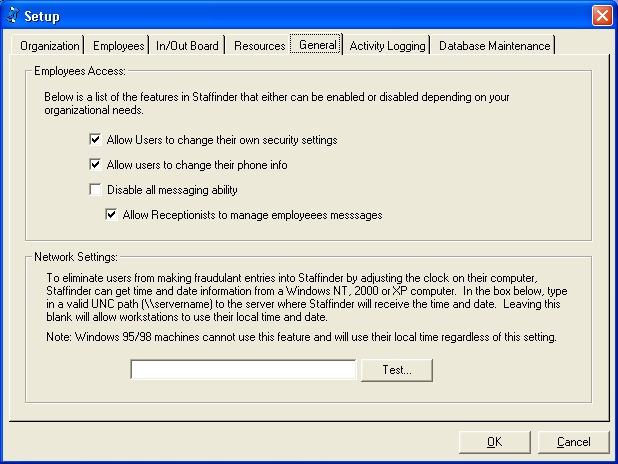Uncheck Allow Receptionists to manage employees messages

click(112, 214)
